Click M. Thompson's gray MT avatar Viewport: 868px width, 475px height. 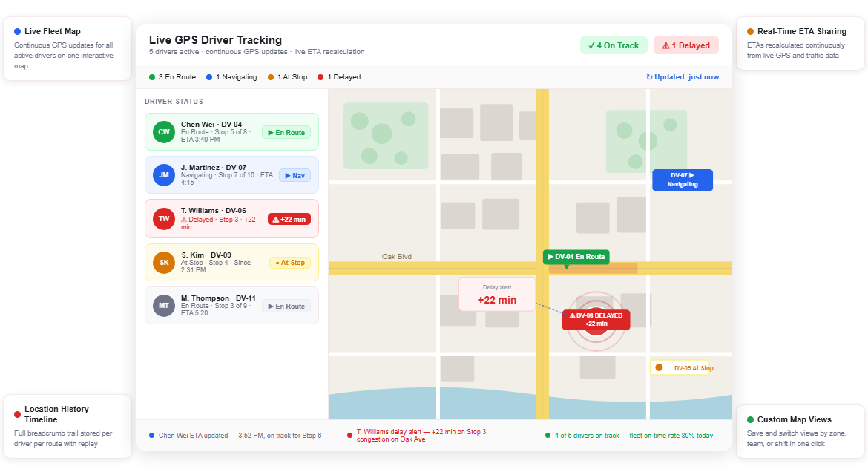(164, 306)
